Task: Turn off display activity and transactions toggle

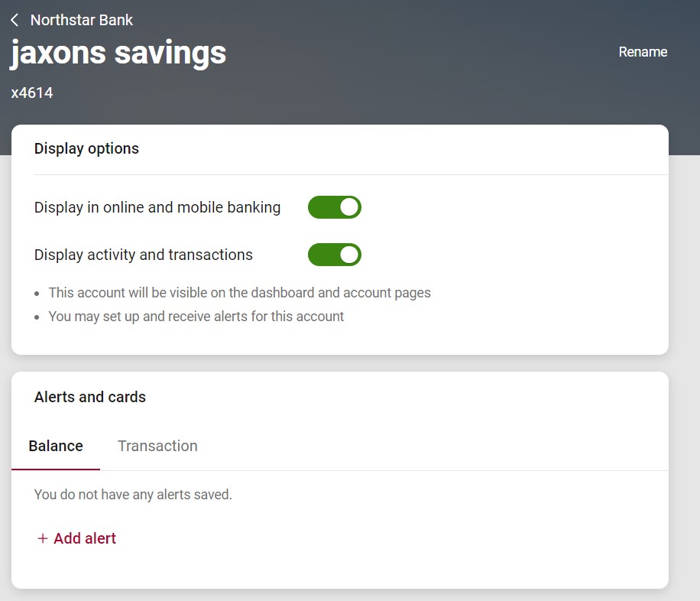Action: pyautogui.click(x=335, y=255)
